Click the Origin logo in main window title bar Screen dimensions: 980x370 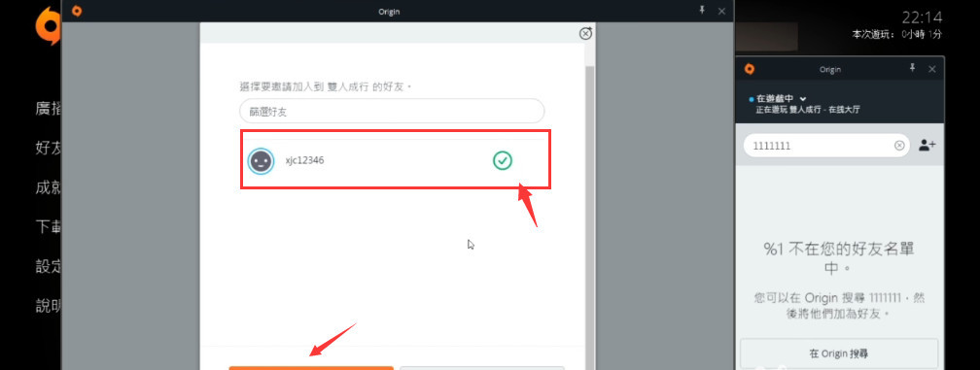tap(77, 11)
